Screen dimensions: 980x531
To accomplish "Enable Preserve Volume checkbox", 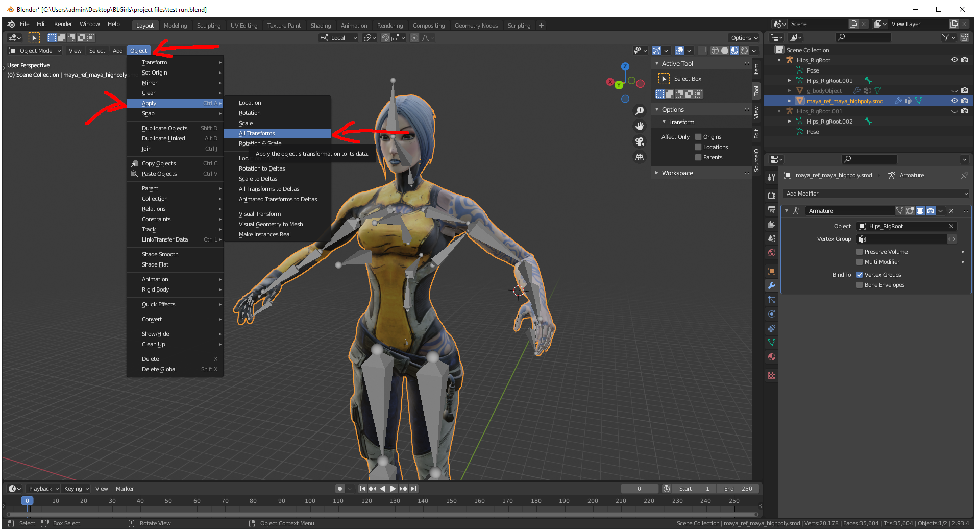I will pyautogui.click(x=860, y=252).
